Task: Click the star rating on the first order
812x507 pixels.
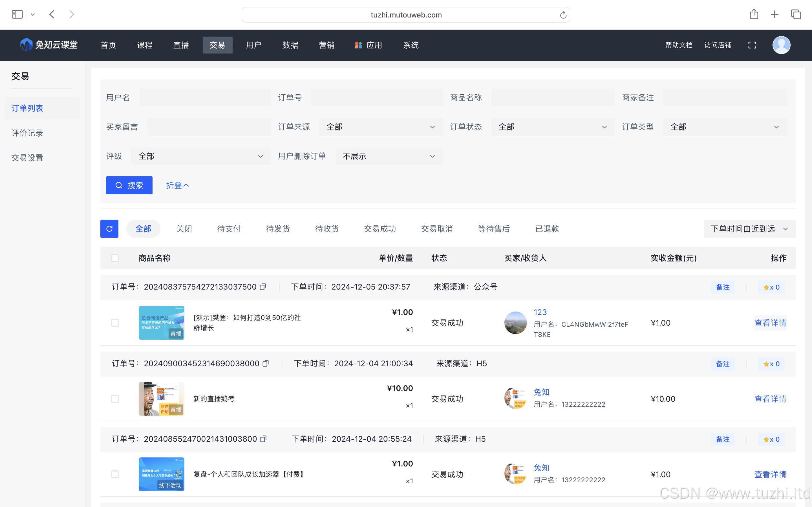Action: tap(771, 287)
